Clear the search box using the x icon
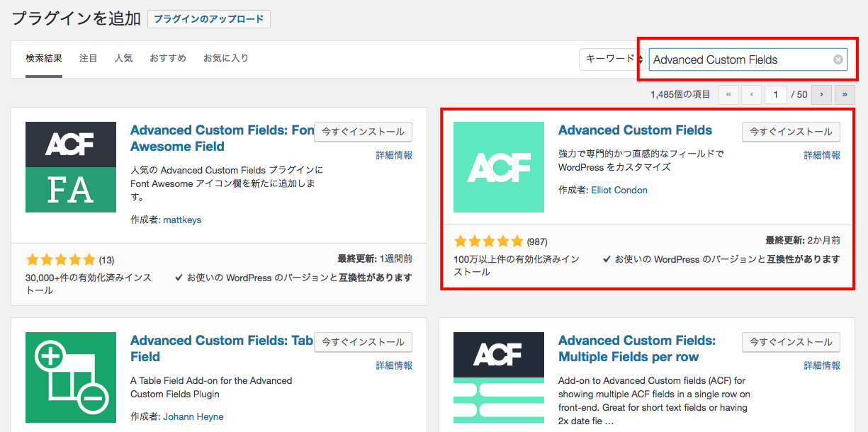This screenshot has height=432, width=868. (837, 59)
